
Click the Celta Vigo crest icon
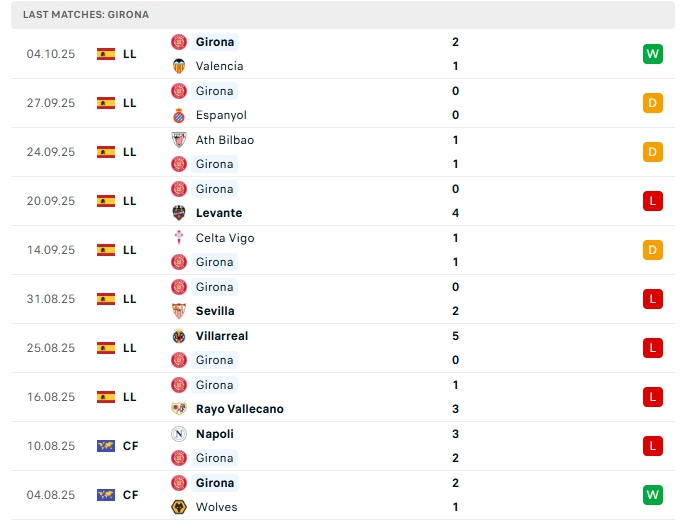pos(179,238)
